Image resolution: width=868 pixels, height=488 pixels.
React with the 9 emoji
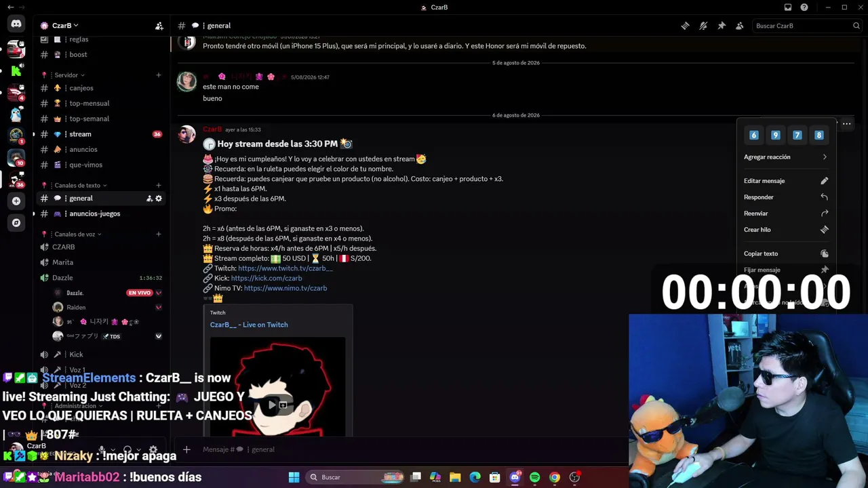point(775,135)
